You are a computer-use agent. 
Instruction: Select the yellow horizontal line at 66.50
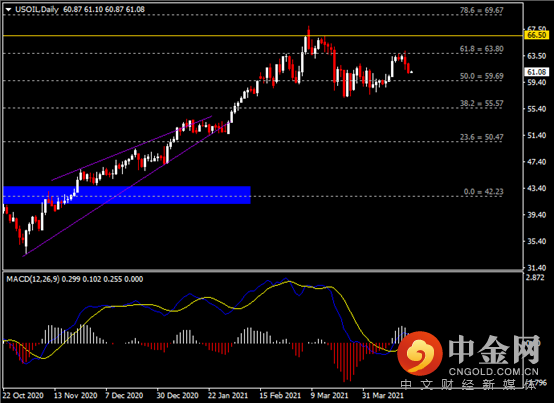tap(263, 36)
